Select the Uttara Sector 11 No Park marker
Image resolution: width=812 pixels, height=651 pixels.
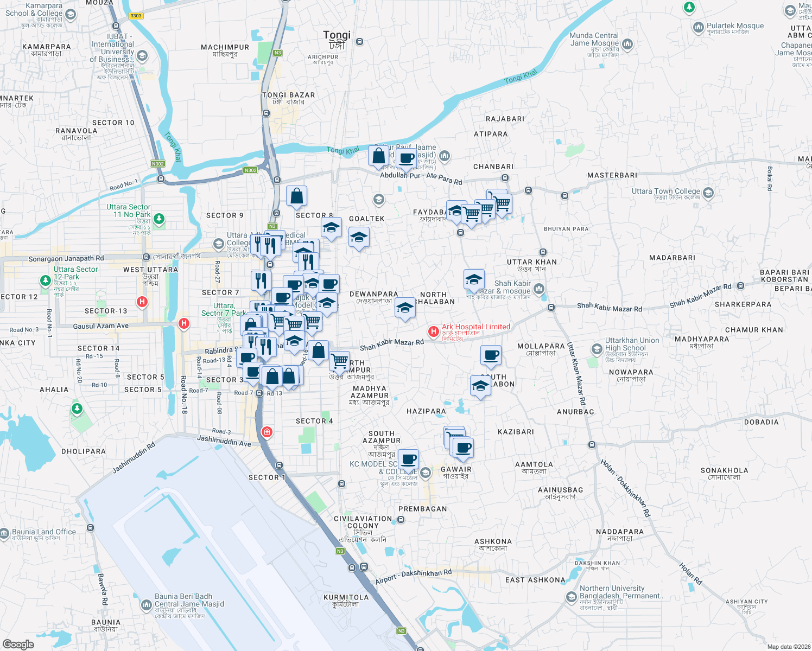tap(158, 219)
